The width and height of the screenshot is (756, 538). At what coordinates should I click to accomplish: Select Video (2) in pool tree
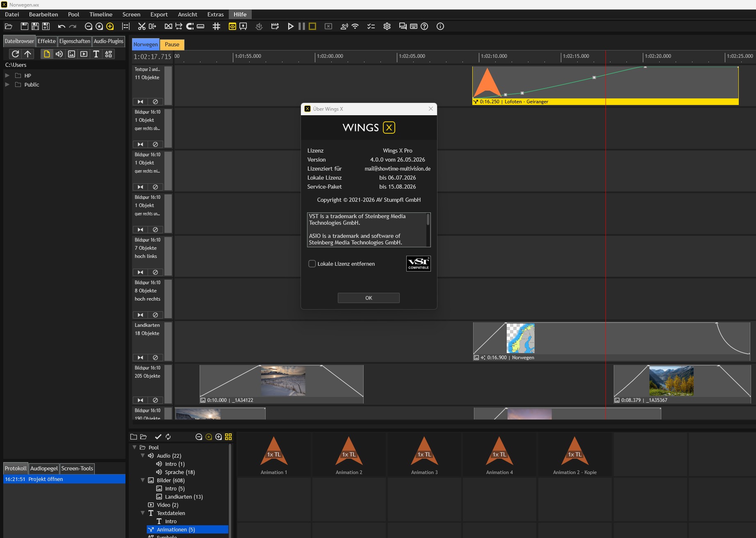[167, 505]
